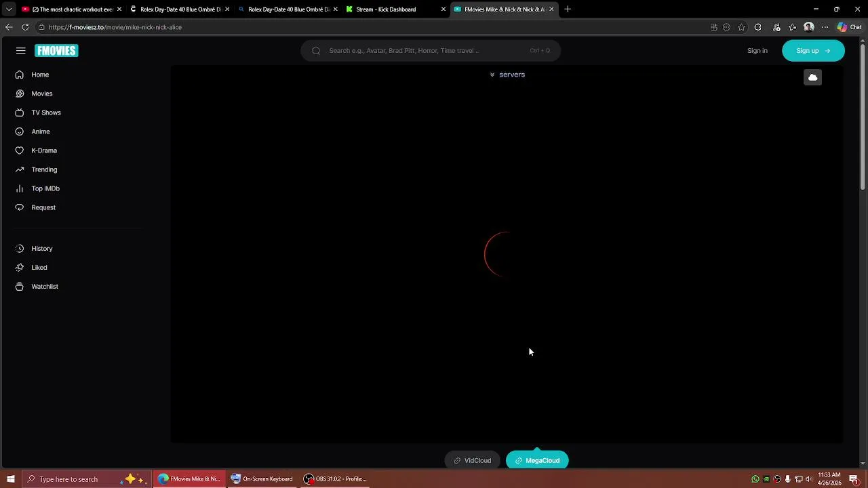This screenshot has height=488, width=868.
Task: Click the browser back arrow
Action: (x=9, y=27)
